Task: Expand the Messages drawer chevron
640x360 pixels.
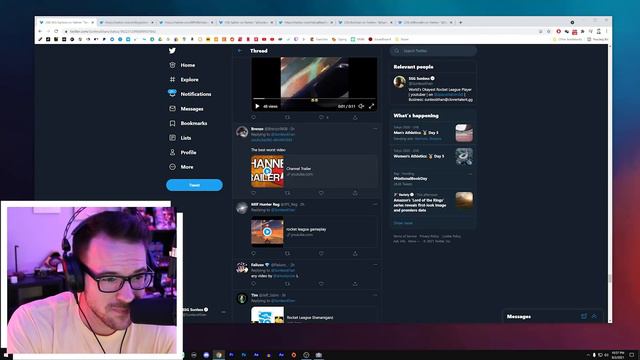Action: pyautogui.click(x=594, y=316)
